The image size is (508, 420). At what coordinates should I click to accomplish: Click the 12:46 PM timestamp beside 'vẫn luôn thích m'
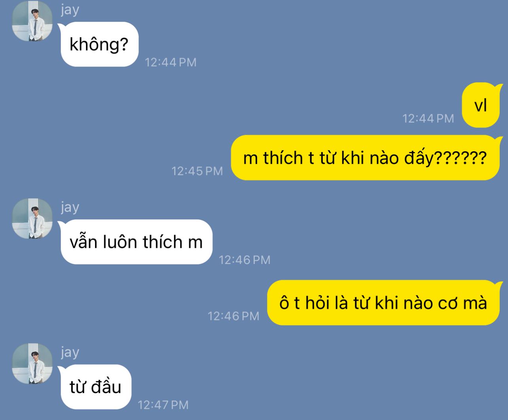coord(245,260)
